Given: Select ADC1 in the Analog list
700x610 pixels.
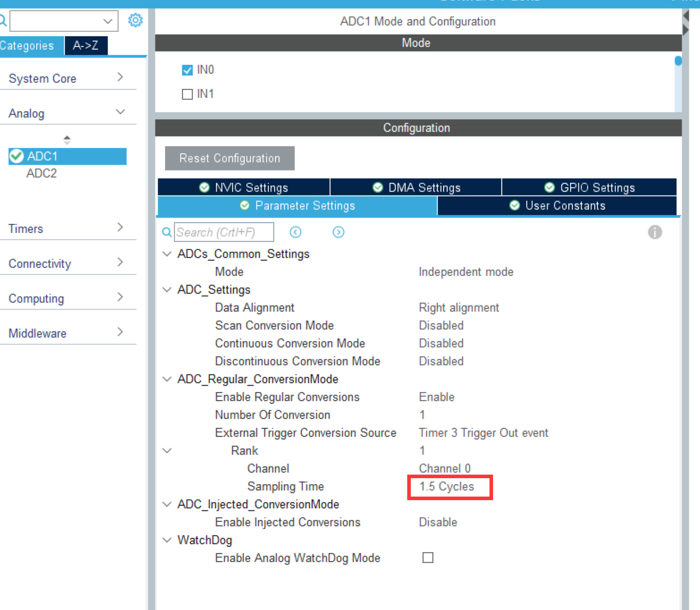Looking at the screenshot, I should [67, 156].
